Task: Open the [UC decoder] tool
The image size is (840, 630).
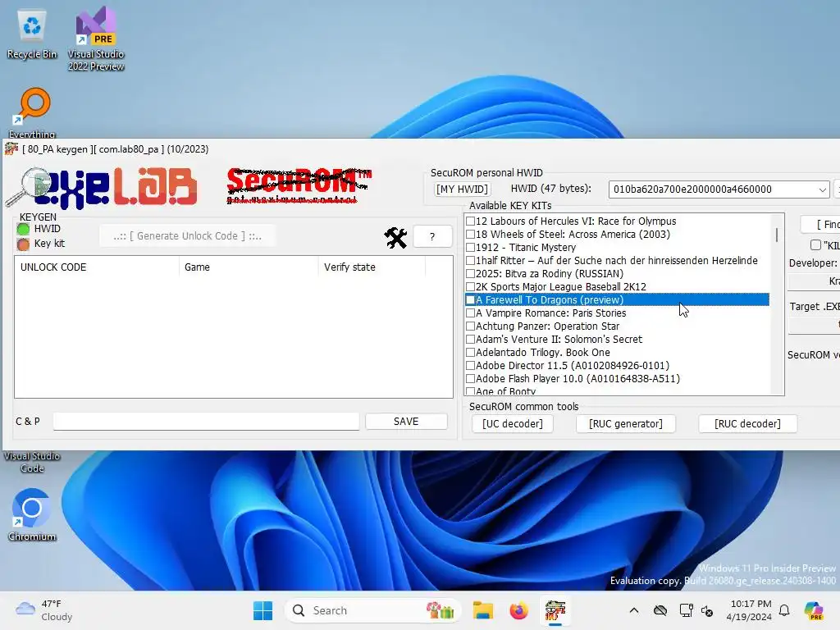Action: [x=513, y=424]
